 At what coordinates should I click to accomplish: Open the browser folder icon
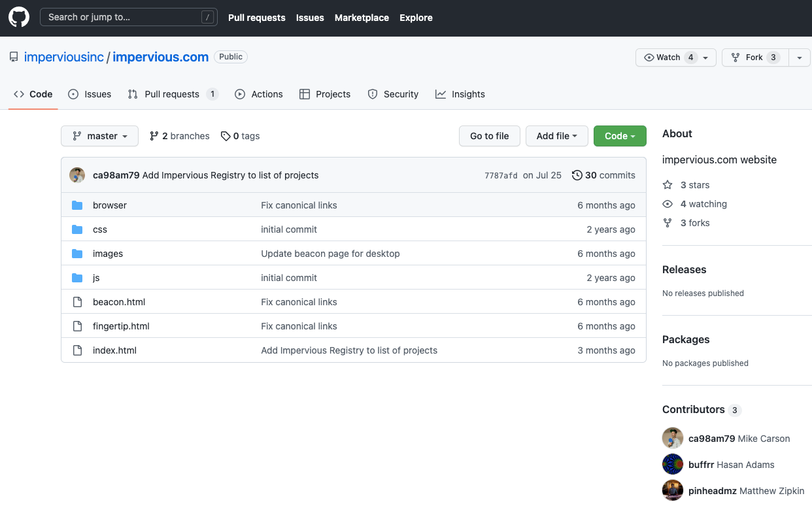point(77,205)
